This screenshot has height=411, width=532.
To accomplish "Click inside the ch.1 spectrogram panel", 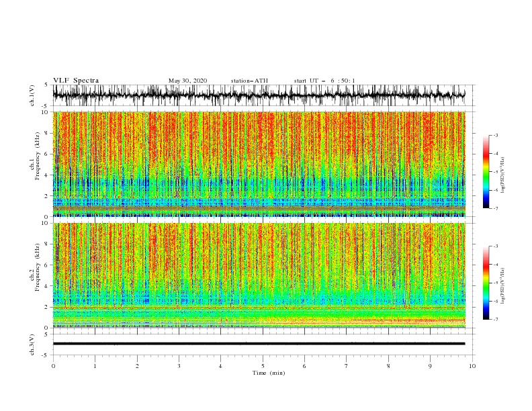I will tap(259, 164).
